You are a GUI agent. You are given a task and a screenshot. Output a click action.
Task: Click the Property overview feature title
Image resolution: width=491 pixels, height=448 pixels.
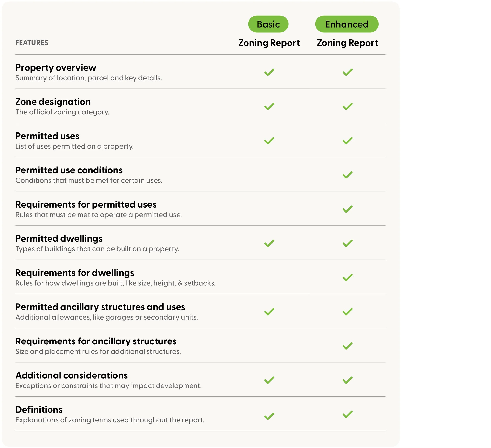coord(56,67)
